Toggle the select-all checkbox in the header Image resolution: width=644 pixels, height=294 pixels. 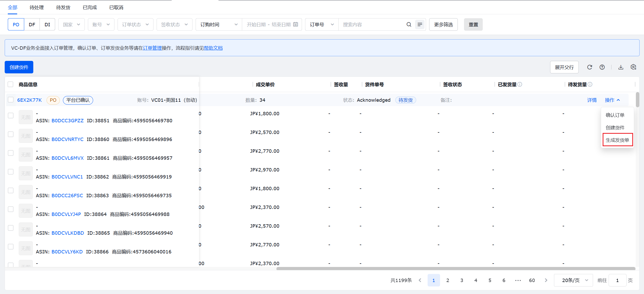10,84
